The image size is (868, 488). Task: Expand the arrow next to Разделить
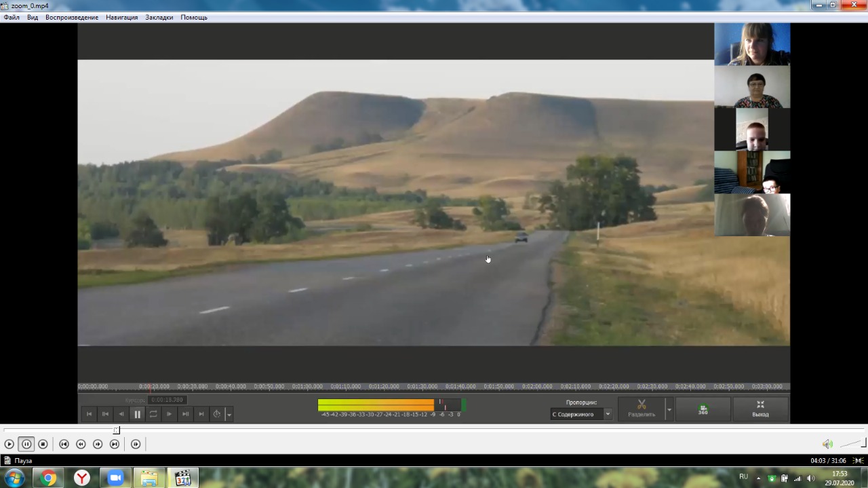(669, 410)
